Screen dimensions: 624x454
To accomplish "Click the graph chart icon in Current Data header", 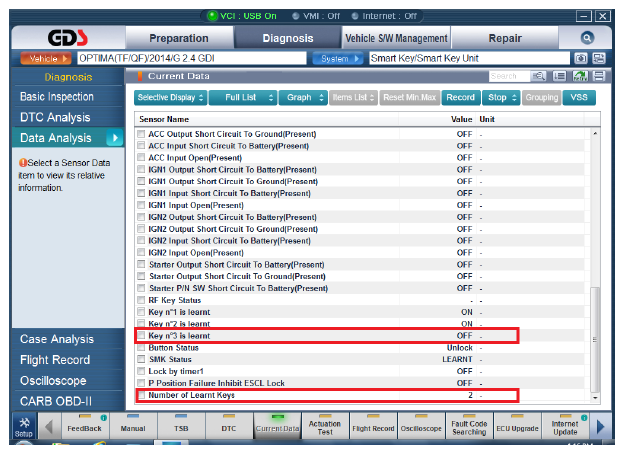I will [x=580, y=76].
